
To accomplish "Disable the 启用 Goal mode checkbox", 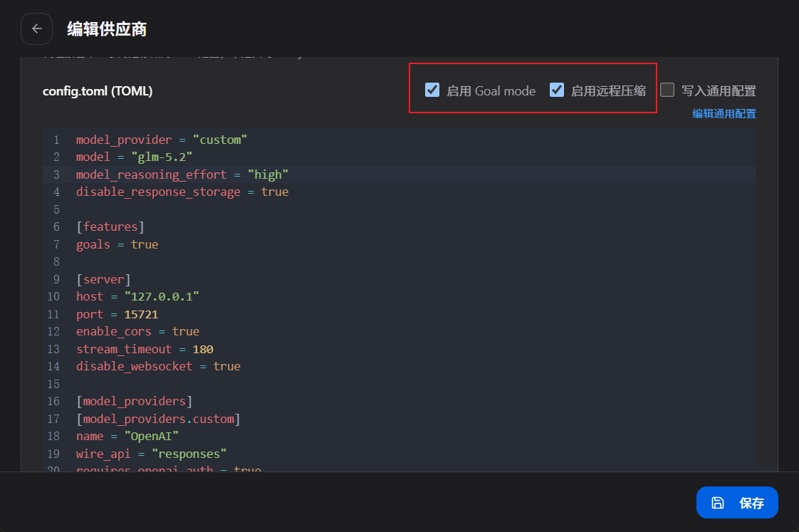I will (432, 90).
